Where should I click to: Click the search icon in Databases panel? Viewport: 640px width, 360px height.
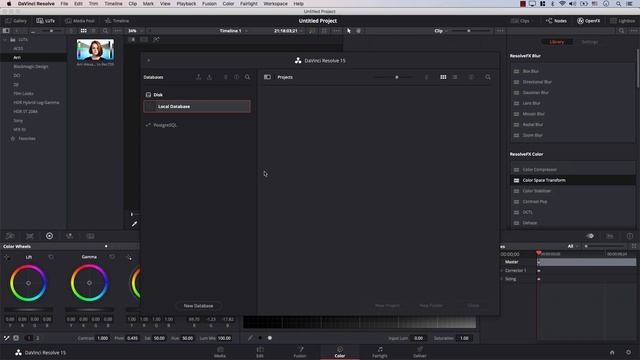click(247, 77)
